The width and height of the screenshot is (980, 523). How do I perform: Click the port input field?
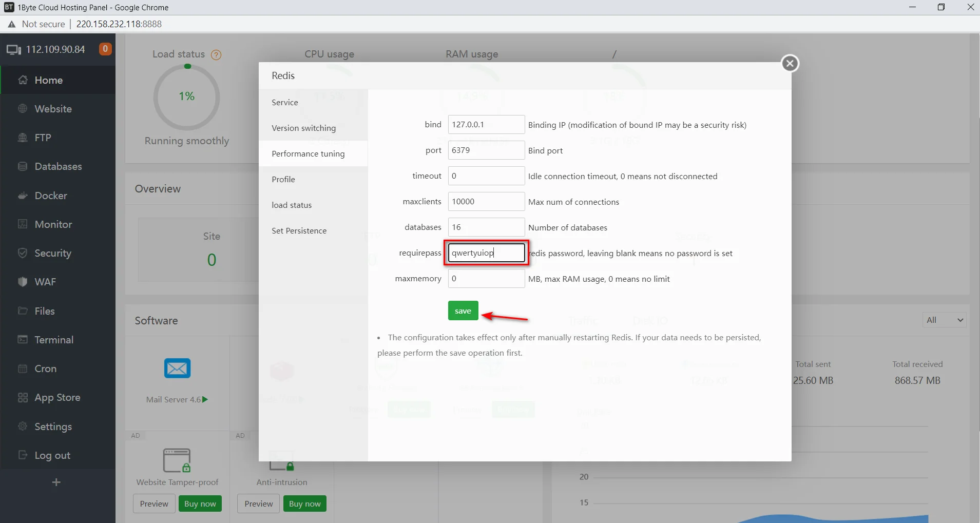coord(486,150)
